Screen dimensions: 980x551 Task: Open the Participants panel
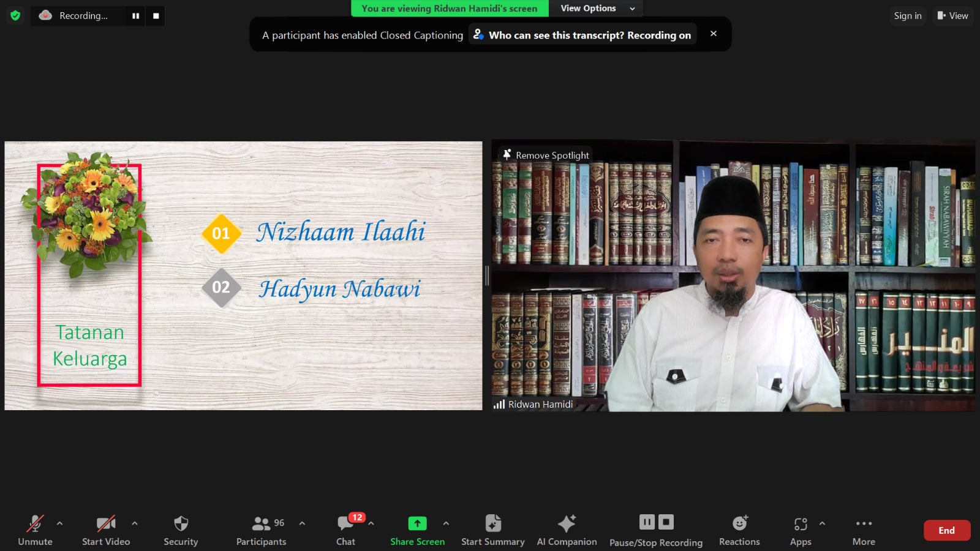(x=262, y=530)
